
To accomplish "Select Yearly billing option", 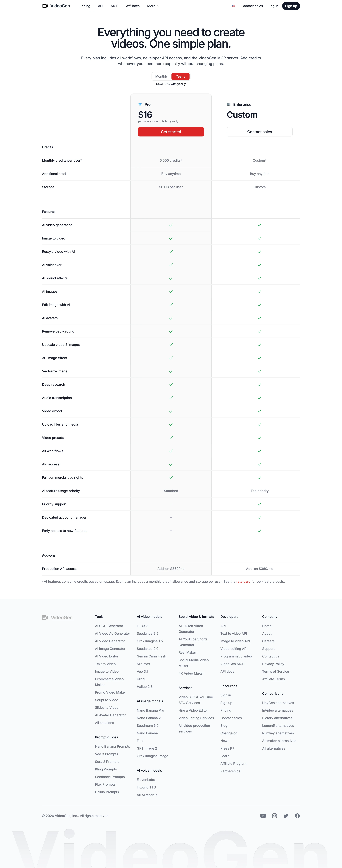I will [180, 77].
